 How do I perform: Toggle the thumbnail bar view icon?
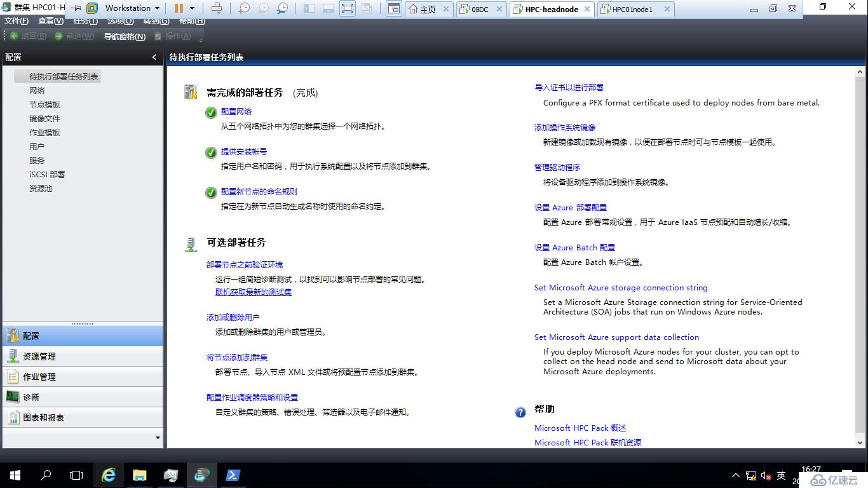click(x=329, y=8)
